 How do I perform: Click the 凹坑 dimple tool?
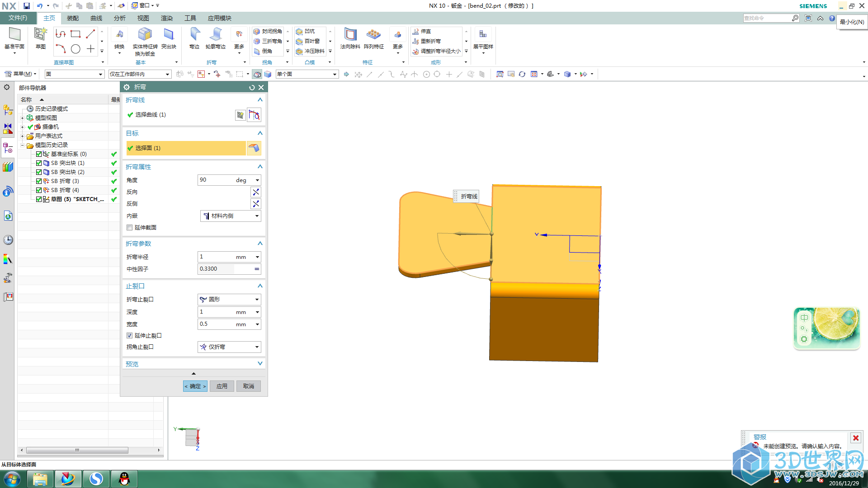pyautogui.click(x=305, y=31)
